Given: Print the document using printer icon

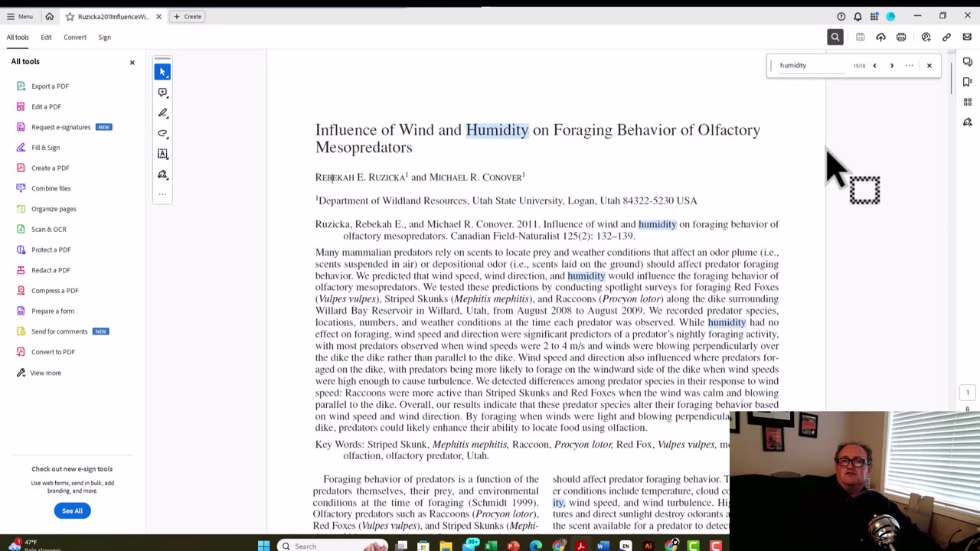Looking at the screenshot, I should point(901,37).
